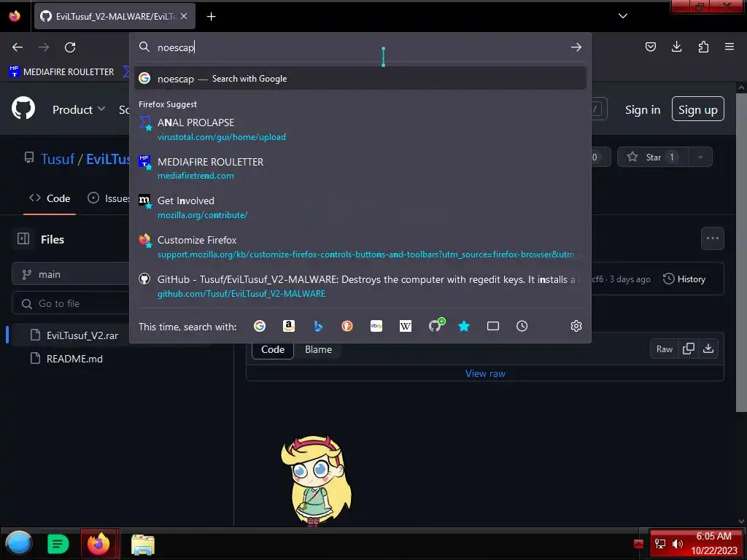Click the Start orb button
Screen dimensions: 747x560
click(19, 543)
